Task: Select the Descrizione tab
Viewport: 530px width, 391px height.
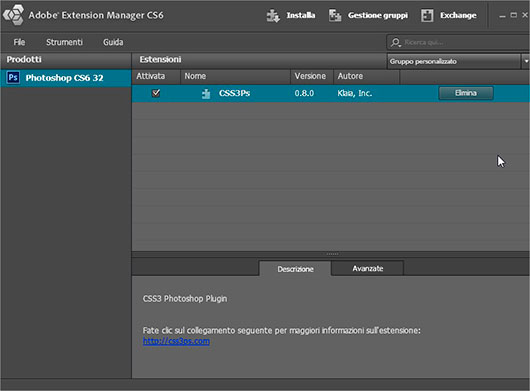Action: (x=295, y=269)
